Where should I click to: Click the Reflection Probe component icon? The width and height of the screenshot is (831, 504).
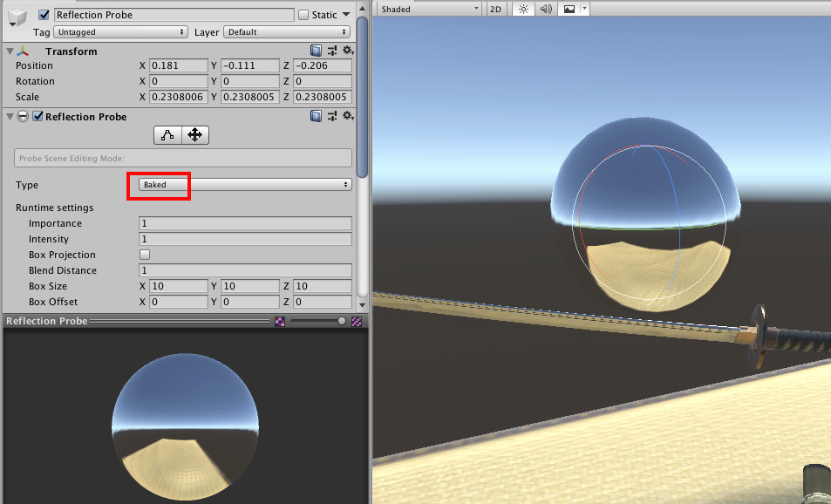click(x=23, y=116)
